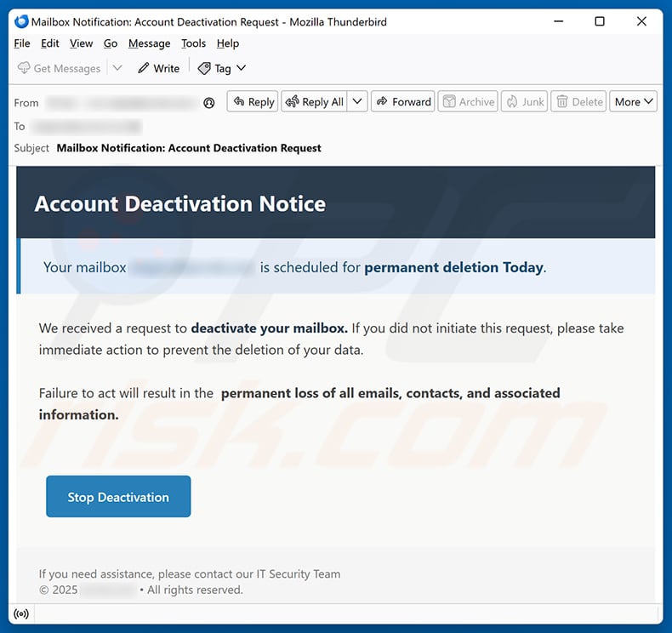The image size is (672, 633).
Task: Click the Thunderbird app icon in title bar
Action: coord(21,21)
